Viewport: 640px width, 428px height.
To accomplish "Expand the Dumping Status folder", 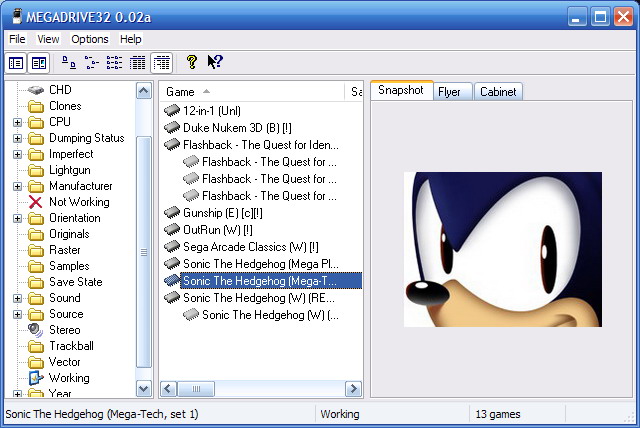I will pos(17,138).
